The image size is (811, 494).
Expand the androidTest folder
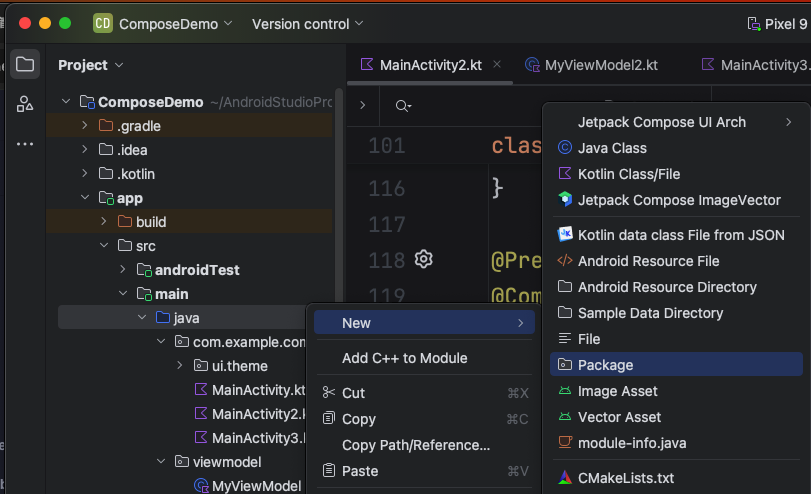[x=123, y=270]
